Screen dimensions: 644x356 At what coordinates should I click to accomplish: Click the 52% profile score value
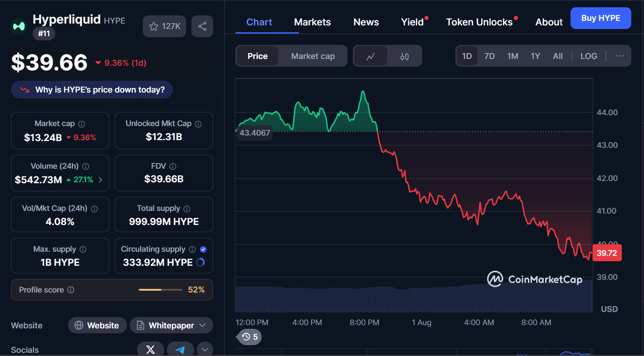(x=196, y=290)
